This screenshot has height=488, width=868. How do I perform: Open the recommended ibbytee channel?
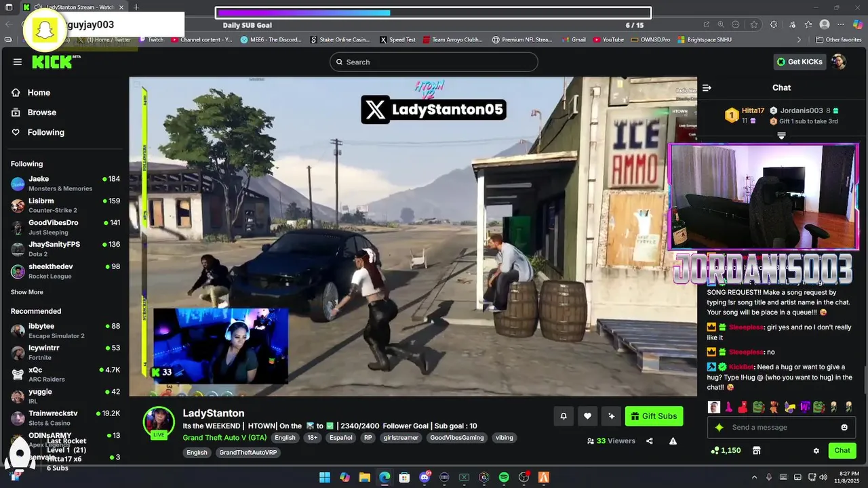click(x=65, y=331)
